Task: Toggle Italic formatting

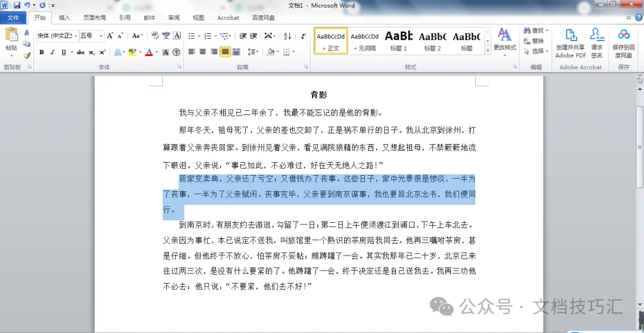Action: pos(52,52)
